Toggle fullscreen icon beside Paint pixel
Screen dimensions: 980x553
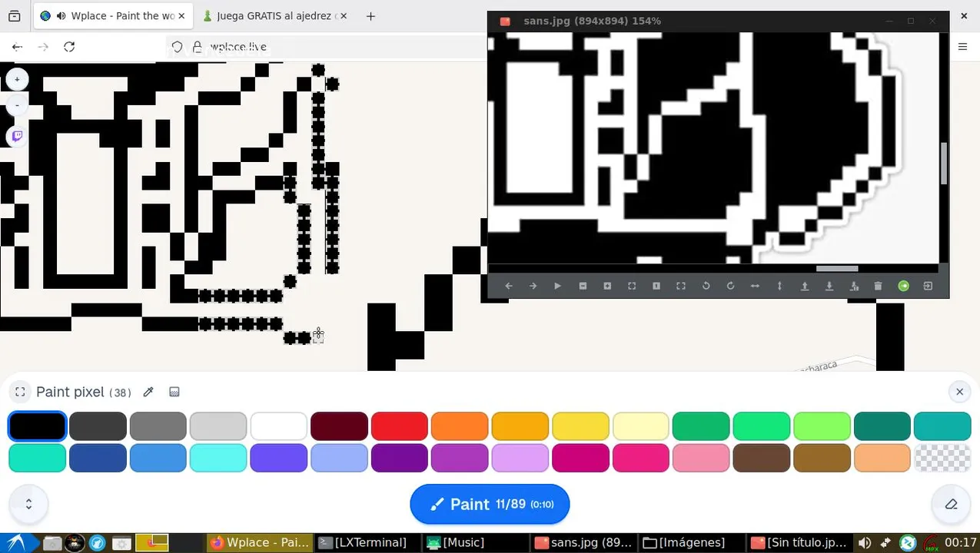(21, 392)
